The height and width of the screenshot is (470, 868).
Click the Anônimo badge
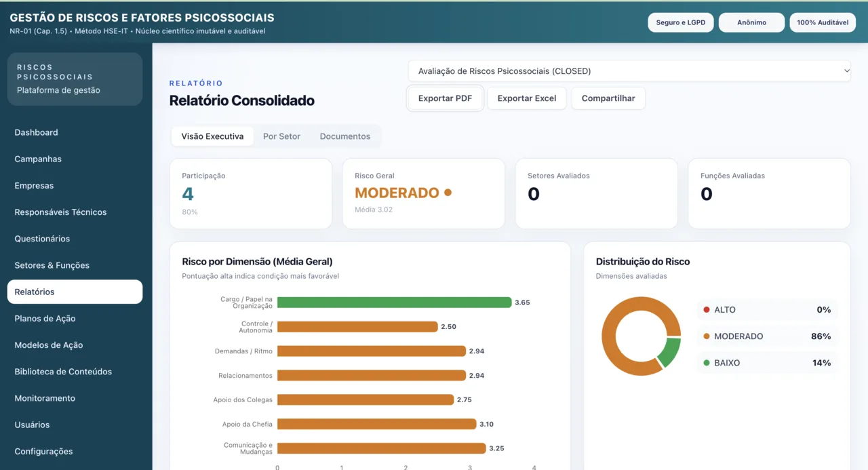point(751,22)
